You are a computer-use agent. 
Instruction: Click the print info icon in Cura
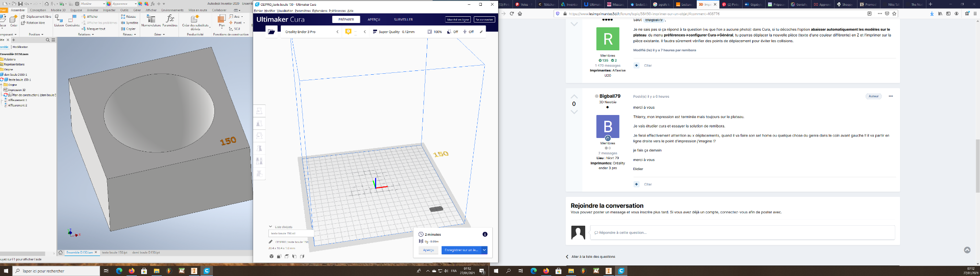click(x=485, y=234)
